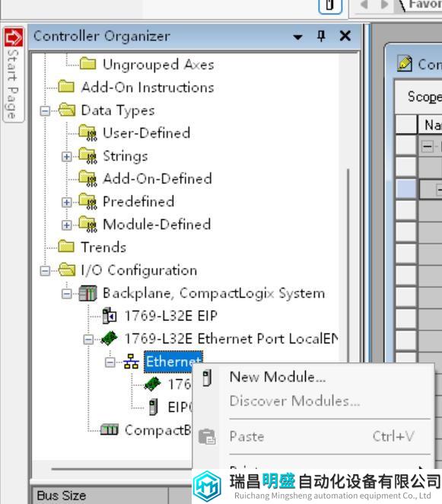Click the 1769-L32E Ethernet Port module icon
Viewport: 442px width, 504px height.
coord(110,339)
